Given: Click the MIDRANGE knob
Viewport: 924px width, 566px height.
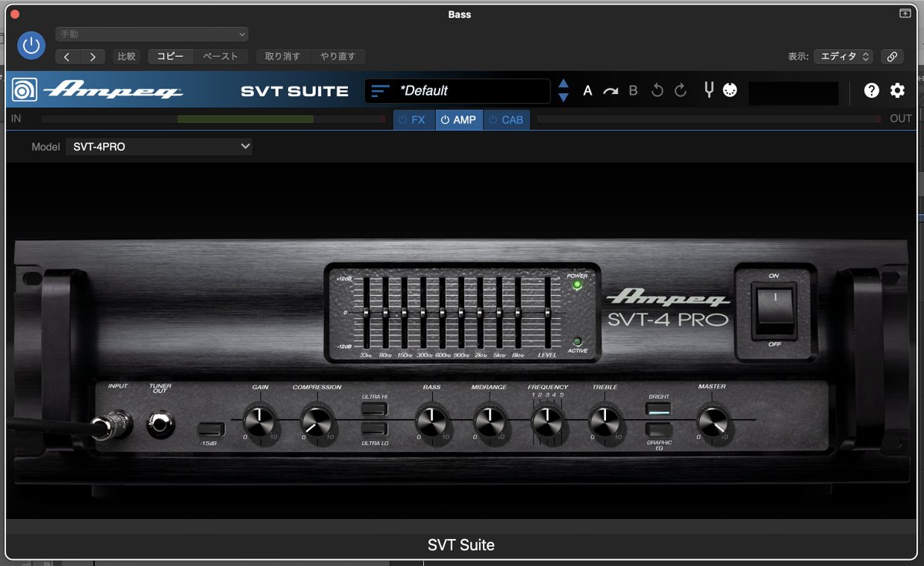Looking at the screenshot, I should coord(489,420).
